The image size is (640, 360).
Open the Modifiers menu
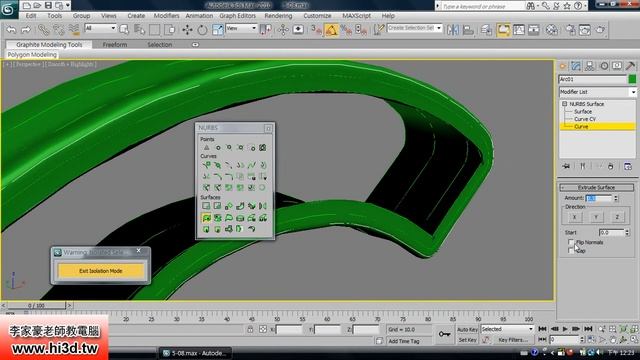point(166,16)
